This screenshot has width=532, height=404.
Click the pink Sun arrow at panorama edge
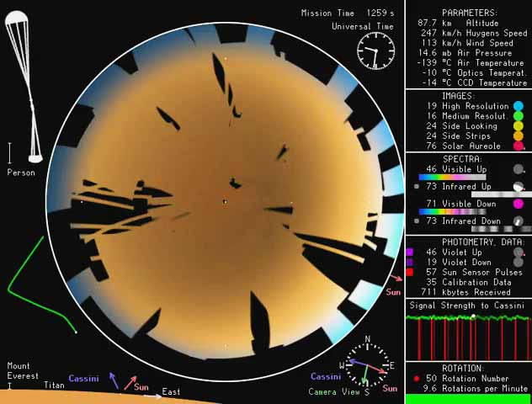click(x=396, y=278)
